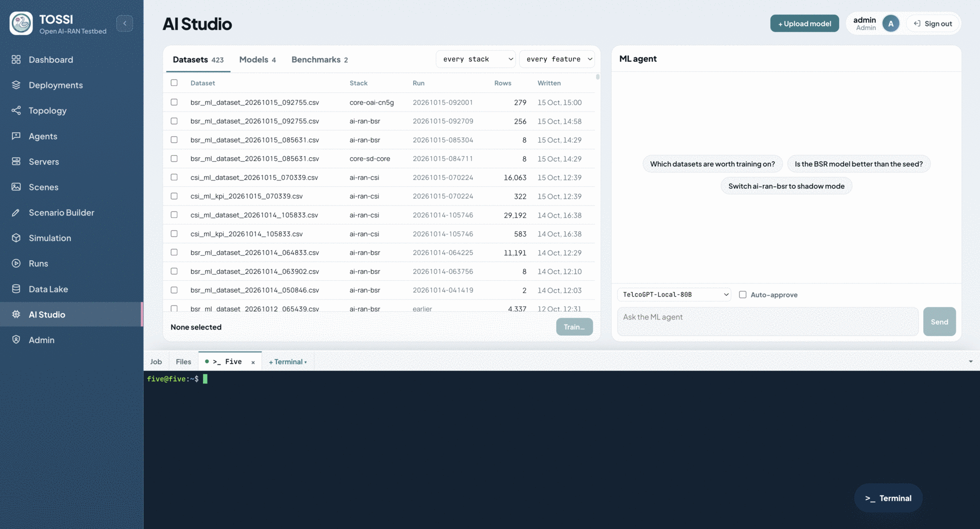This screenshot has width=980, height=529.
Task: Click 'Which datasets are worth training on?' suggestion
Action: point(712,164)
